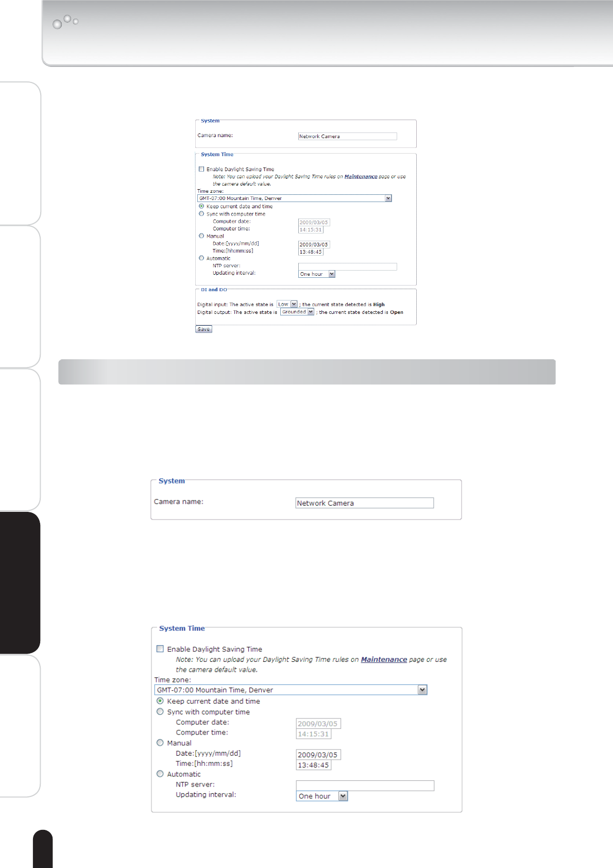Click Computer date field in small overview screenshot
Image resolution: width=613 pixels, height=868 pixels.
(x=314, y=222)
